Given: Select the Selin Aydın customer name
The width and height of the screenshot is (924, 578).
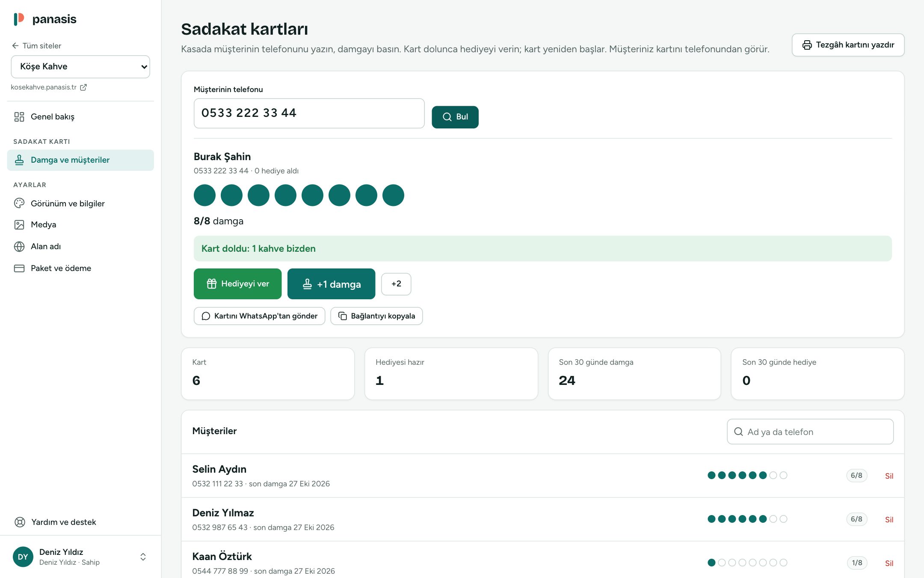Looking at the screenshot, I should click(219, 469).
